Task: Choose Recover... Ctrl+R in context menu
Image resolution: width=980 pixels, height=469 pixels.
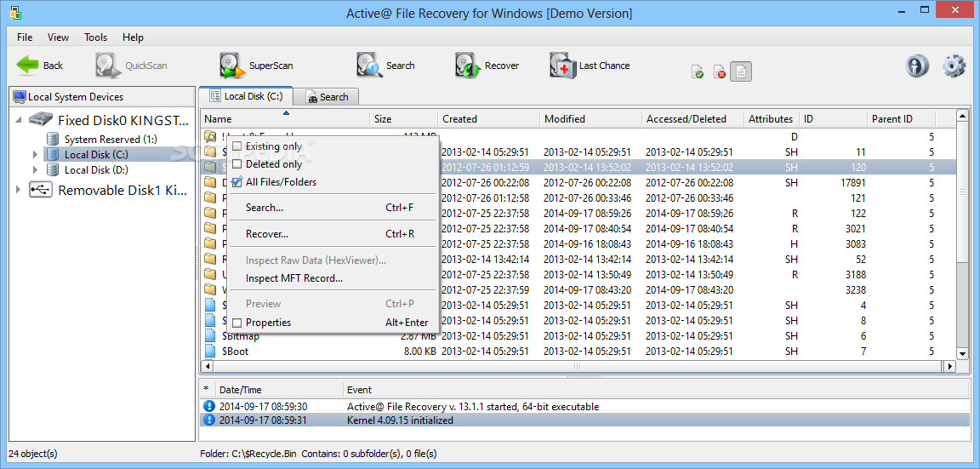Action: [333, 234]
